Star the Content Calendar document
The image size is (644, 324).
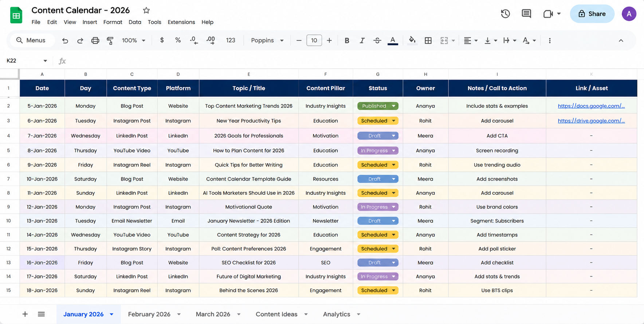pyautogui.click(x=146, y=10)
